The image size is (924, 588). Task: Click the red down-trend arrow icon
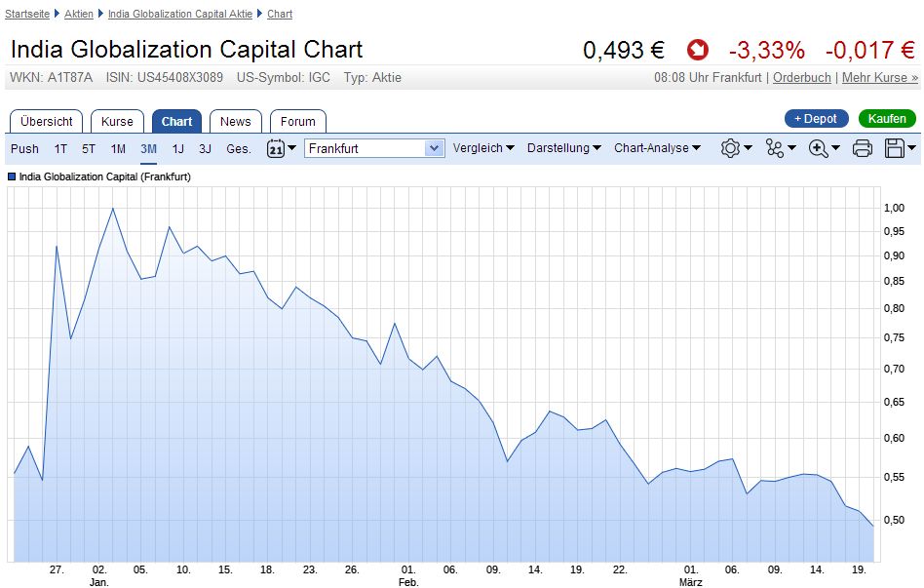click(x=697, y=50)
